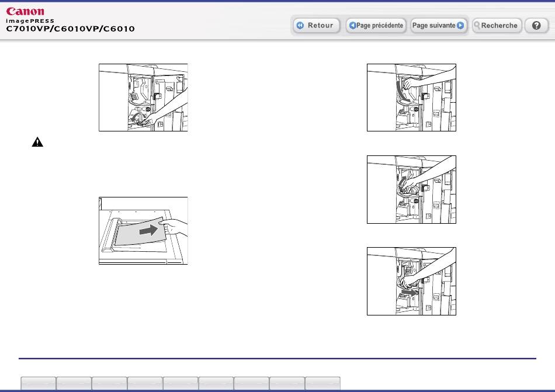The width and height of the screenshot is (555, 392).
Task: Open the Recherche search
Action: [x=497, y=26]
